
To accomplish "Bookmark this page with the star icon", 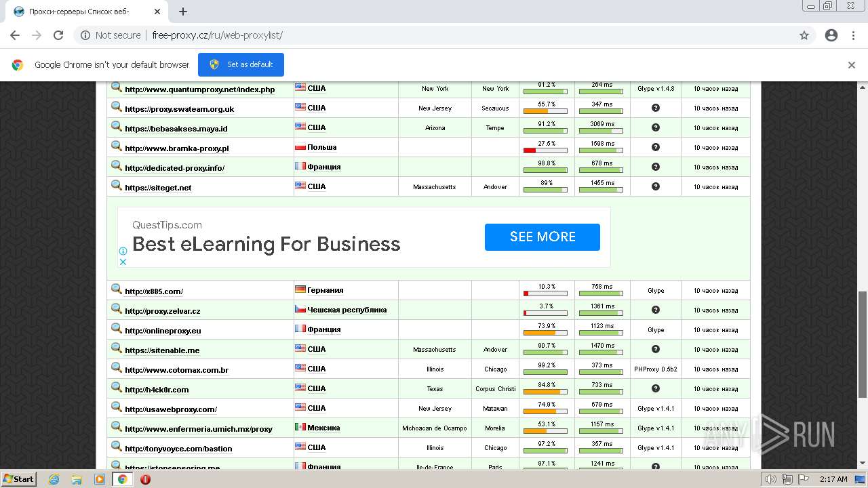I will [804, 35].
